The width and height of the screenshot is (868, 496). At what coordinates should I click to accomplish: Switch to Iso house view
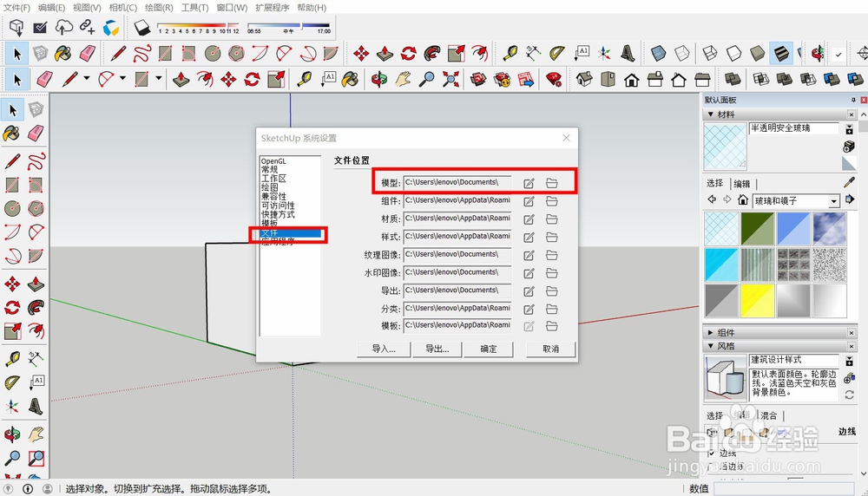(584, 79)
